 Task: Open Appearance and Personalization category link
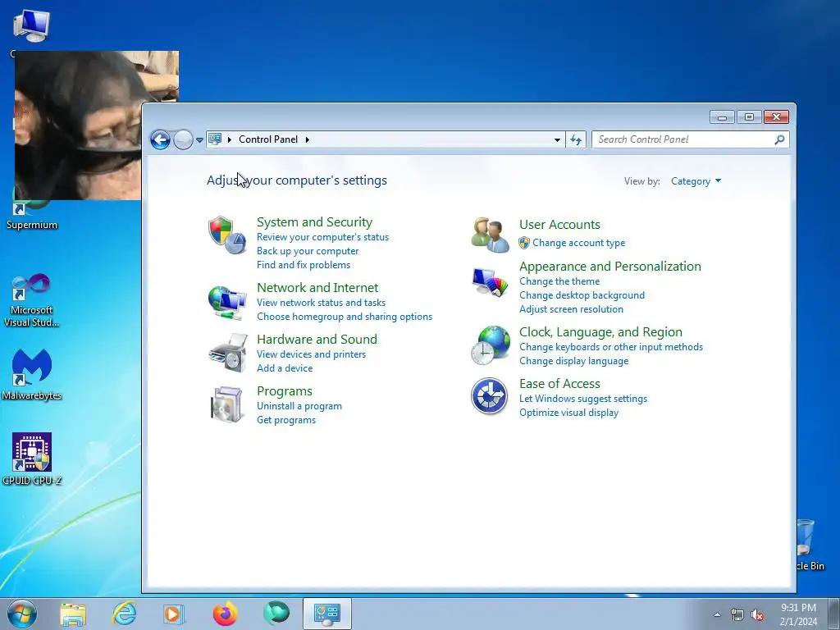coord(609,267)
